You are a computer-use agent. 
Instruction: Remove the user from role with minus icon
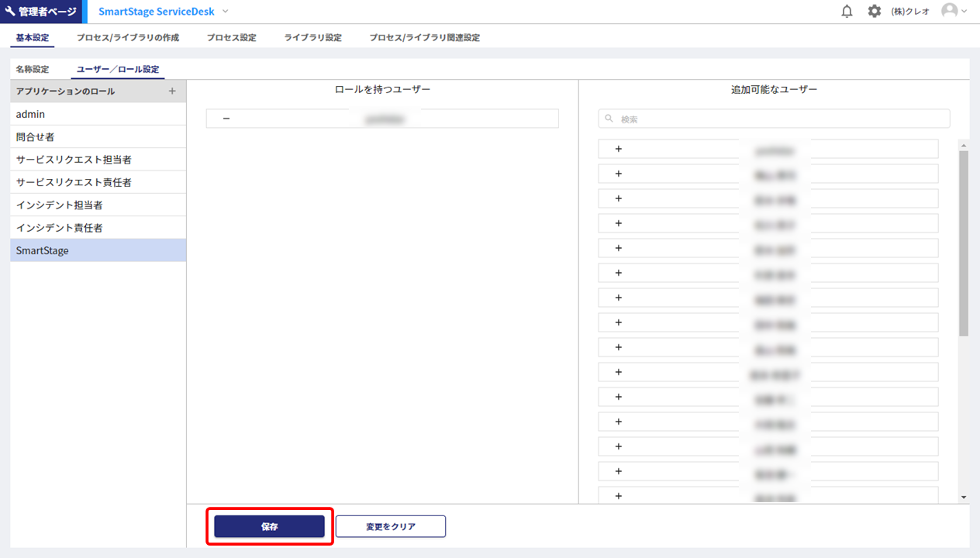coord(226,119)
